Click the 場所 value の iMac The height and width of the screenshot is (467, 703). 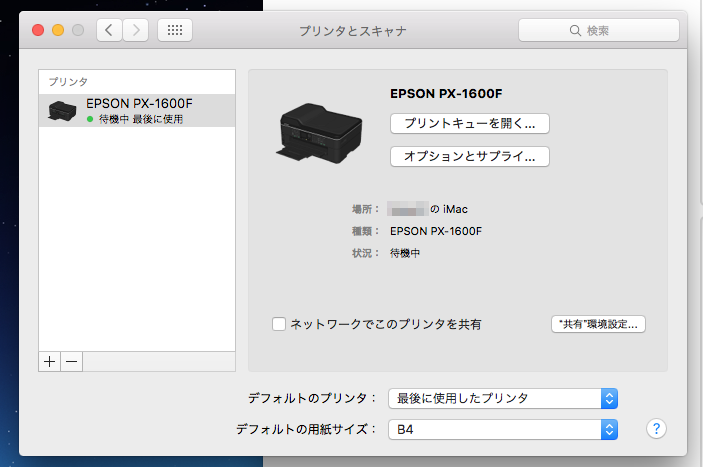[449, 209]
